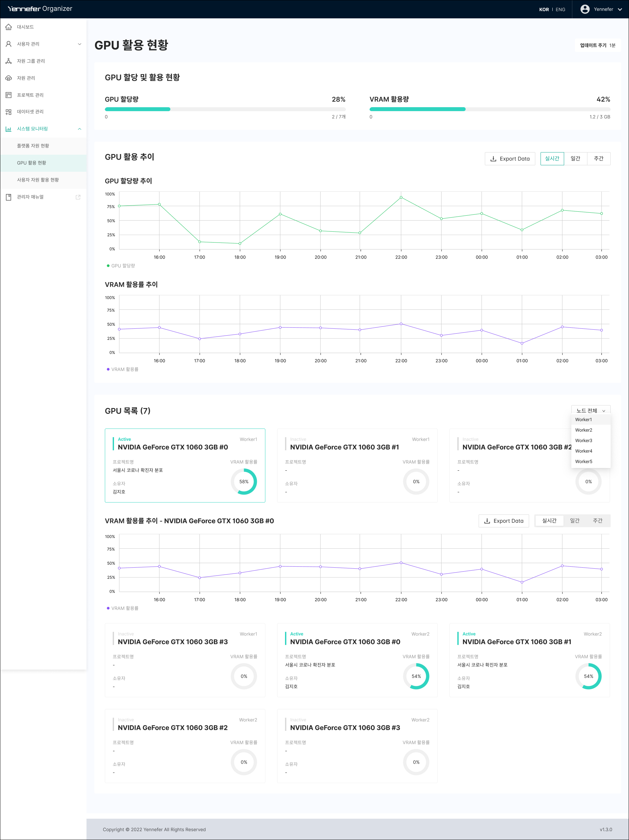Click the dashboard home icon in sidebar
Image resolution: width=629 pixels, height=840 pixels.
(8, 27)
